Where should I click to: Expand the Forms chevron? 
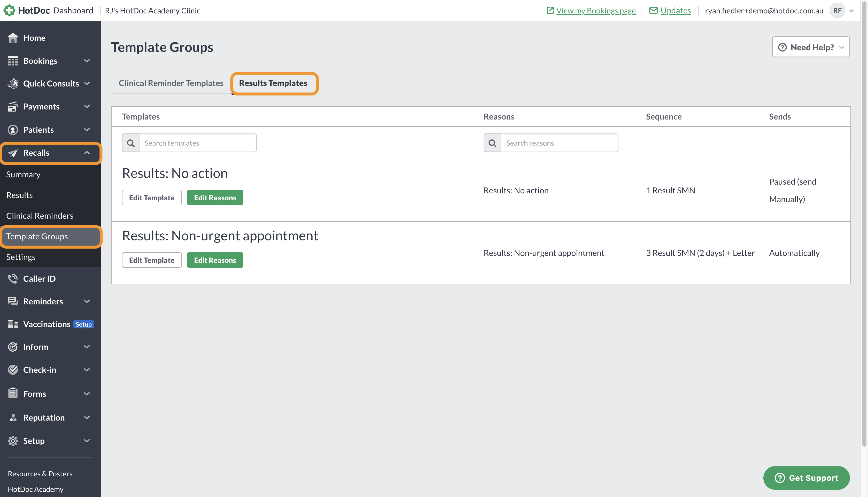[x=87, y=393]
